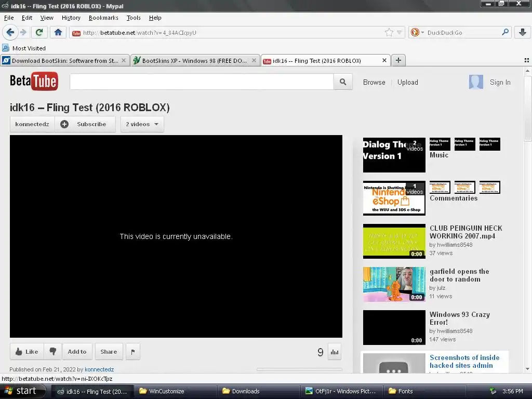Switch to BootSkins XP Windows 98 tab
This screenshot has width=532, height=399.
click(x=195, y=60)
